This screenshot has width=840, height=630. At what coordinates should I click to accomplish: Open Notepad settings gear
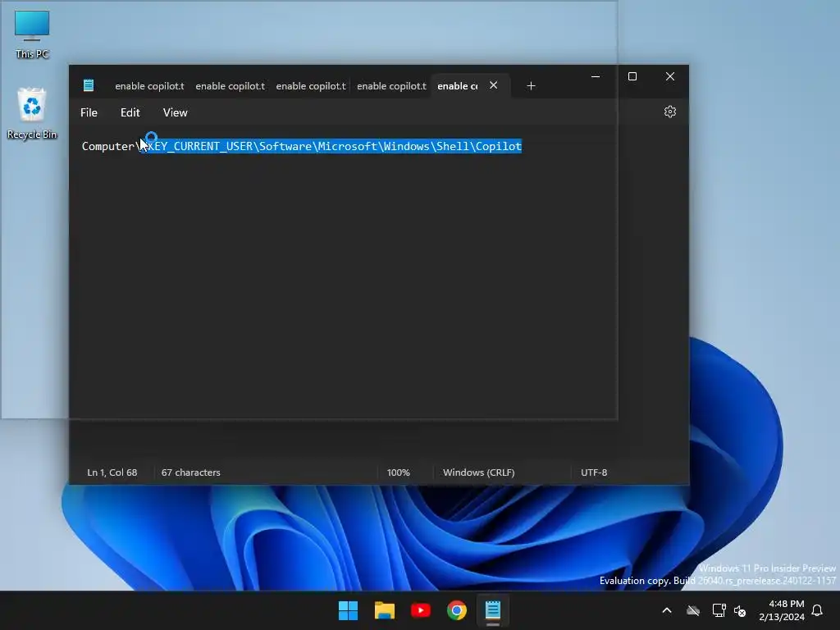pos(669,112)
